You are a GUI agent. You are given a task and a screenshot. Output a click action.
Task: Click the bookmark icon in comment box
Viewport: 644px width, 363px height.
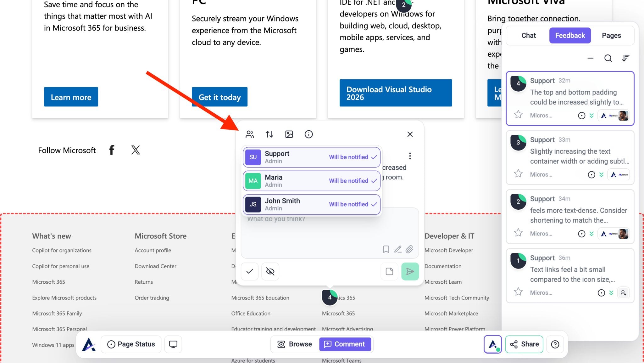tap(386, 249)
